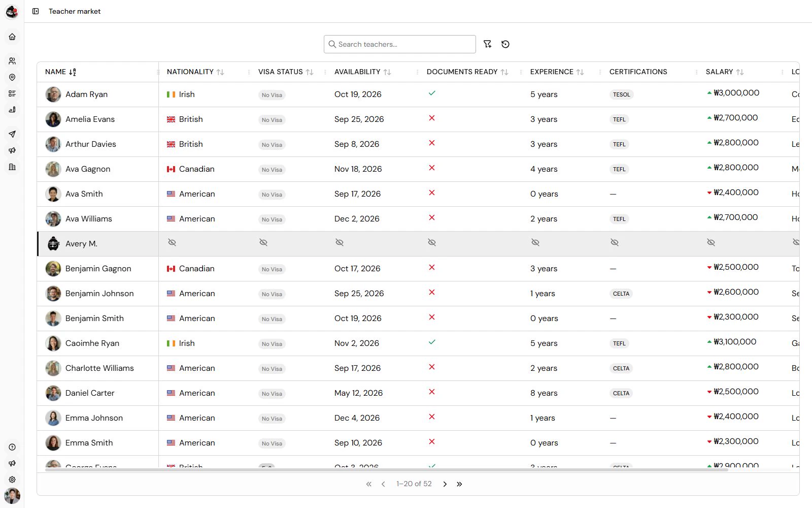Screen dimensions: 812x508
Task: Select teacher name Caoimhe Ryan
Action: point(92,343)
